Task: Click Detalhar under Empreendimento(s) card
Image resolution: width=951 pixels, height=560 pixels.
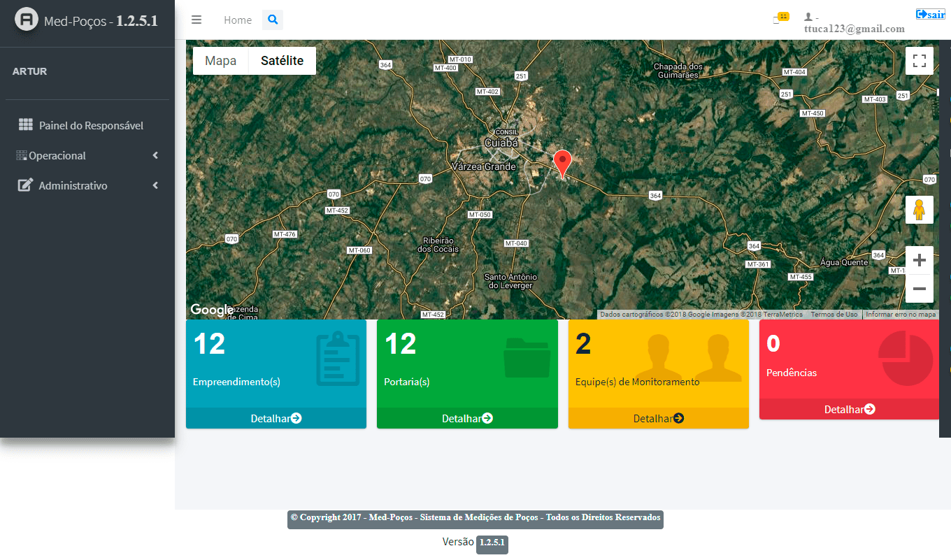Action: point(276,418)
